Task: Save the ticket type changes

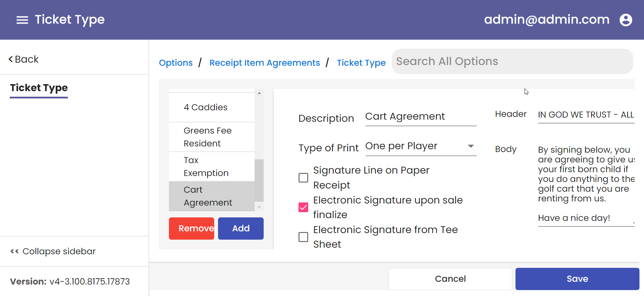Action: [577, 279]
